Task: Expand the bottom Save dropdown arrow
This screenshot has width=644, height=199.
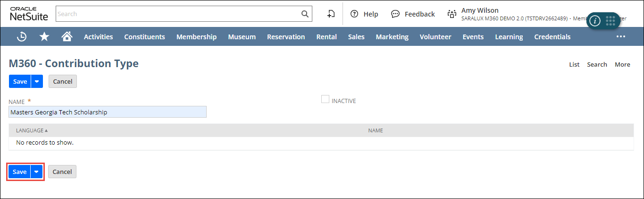Action: 37,172
